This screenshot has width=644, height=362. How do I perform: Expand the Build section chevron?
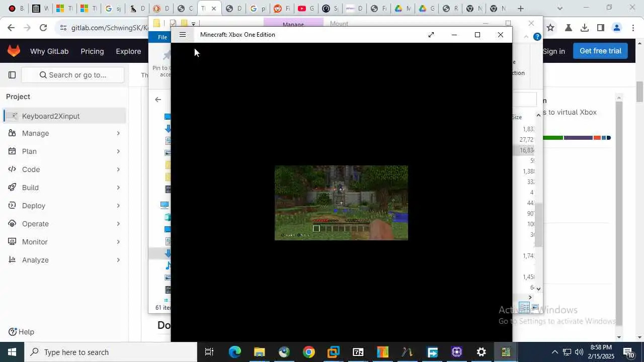(118, 188)
